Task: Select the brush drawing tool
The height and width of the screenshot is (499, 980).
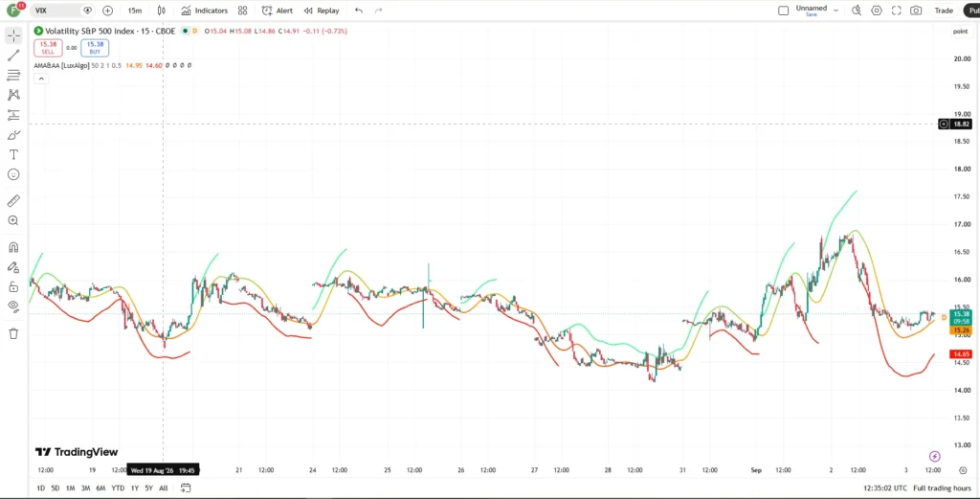Action: [x=13, y=135]
